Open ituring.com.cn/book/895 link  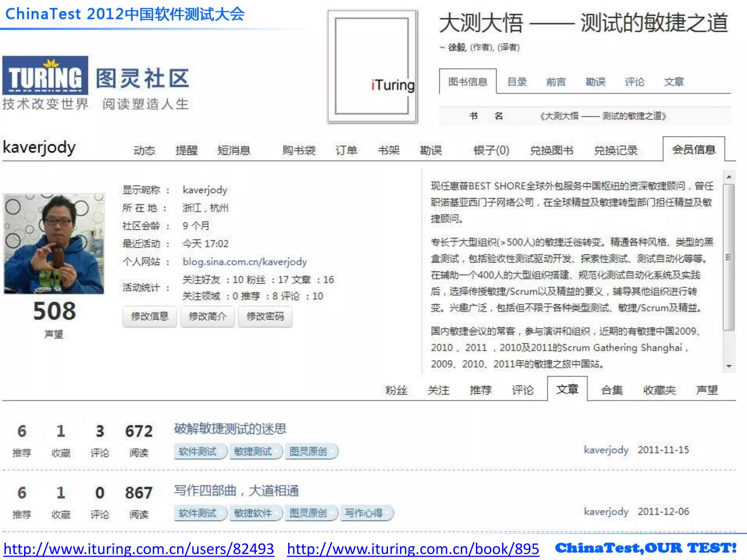pos(413,549)
